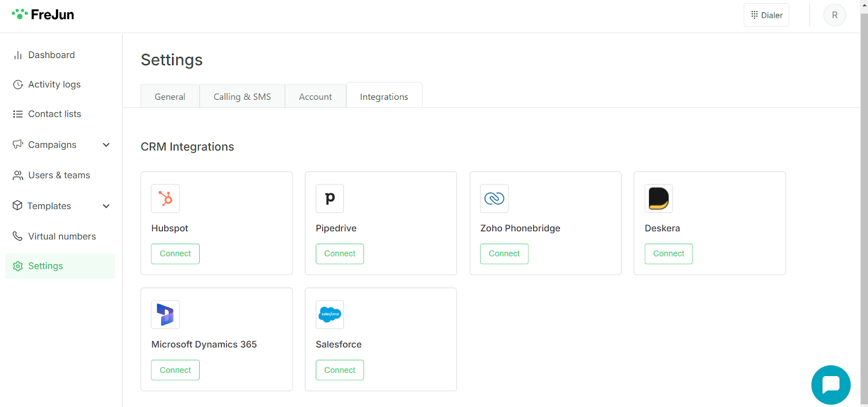Click the Zoho Phonebridge card title
Image resolution: width=868 pixels, height=407 pixels.
coord(520,228)
